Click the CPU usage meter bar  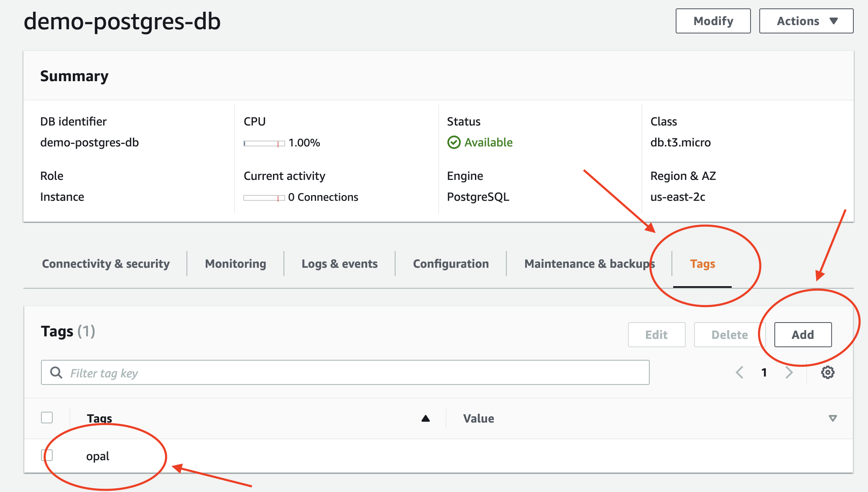click(264, 143)
